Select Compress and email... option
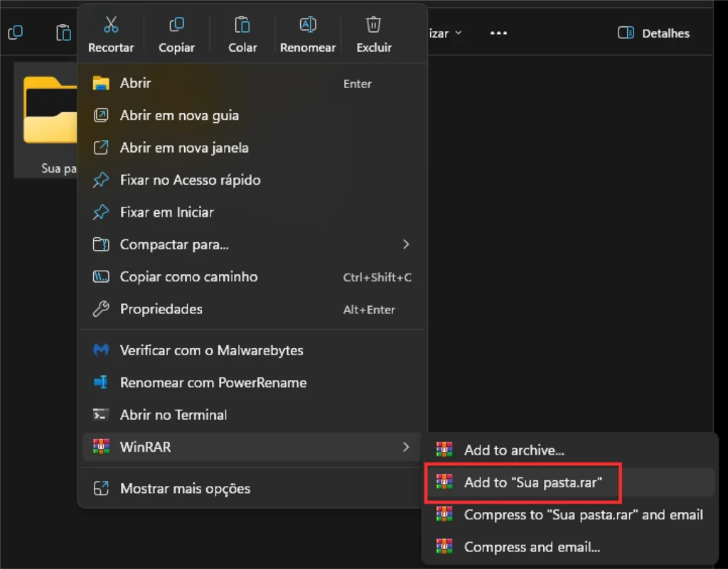 [532, 547]
